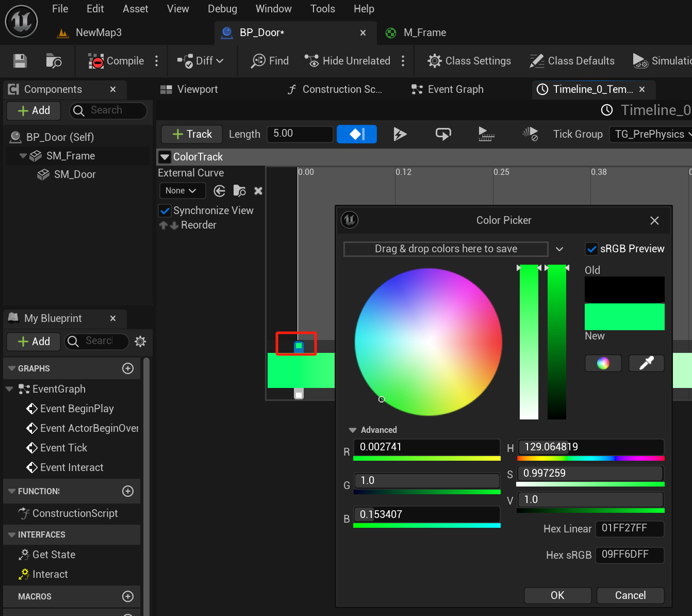Close the BP_Door tab

coord(363,33)
